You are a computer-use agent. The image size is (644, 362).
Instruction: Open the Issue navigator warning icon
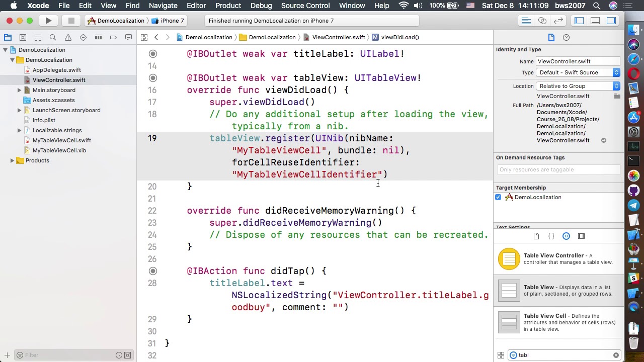coord(68,37)
